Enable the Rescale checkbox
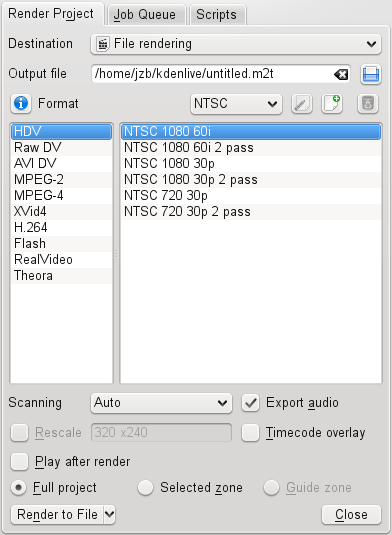 tap(19, 433)
